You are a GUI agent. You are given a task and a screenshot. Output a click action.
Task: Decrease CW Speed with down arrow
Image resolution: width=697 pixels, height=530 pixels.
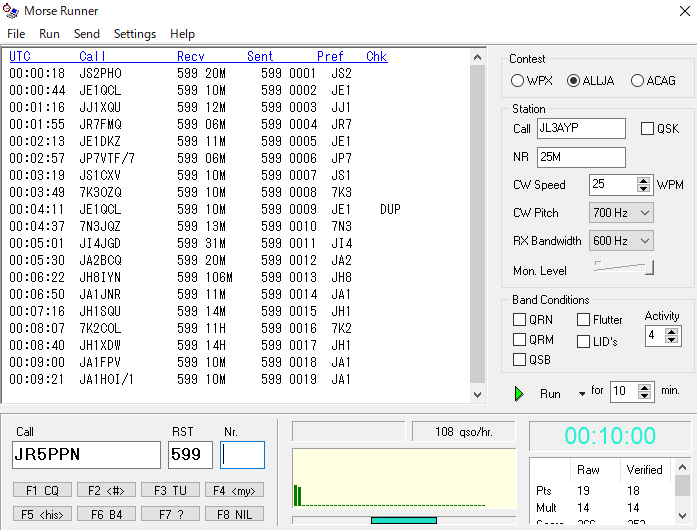[643, 189]
